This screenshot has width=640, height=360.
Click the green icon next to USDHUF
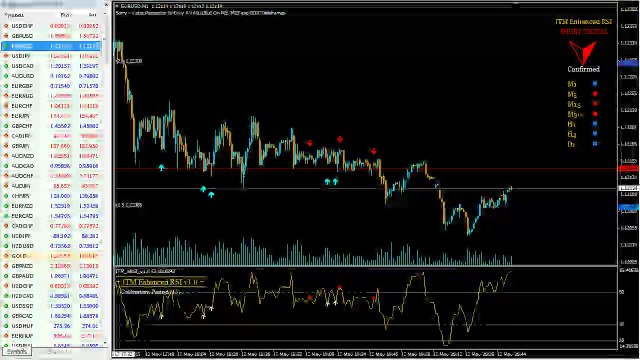pyautogui.click(x=6, y=326)
